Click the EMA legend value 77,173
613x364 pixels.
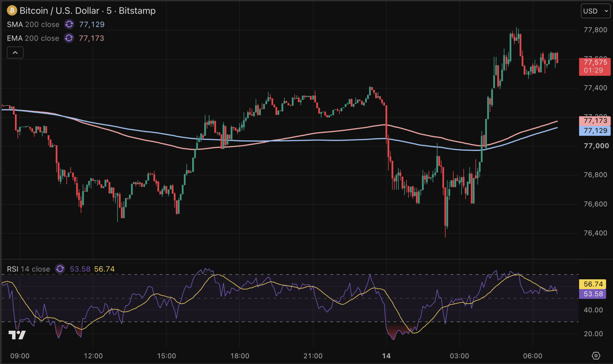click(91, 38)
